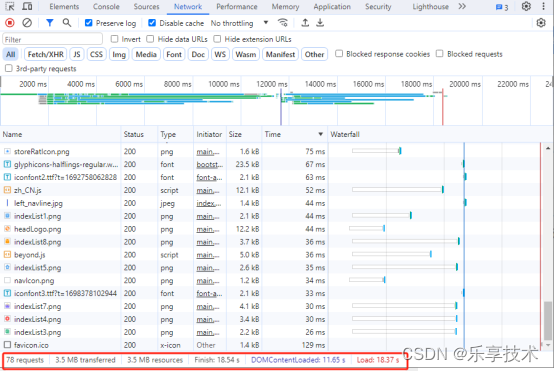
Task: Filter by Fetch/XHR requests
Action: (x=46, y=54)
